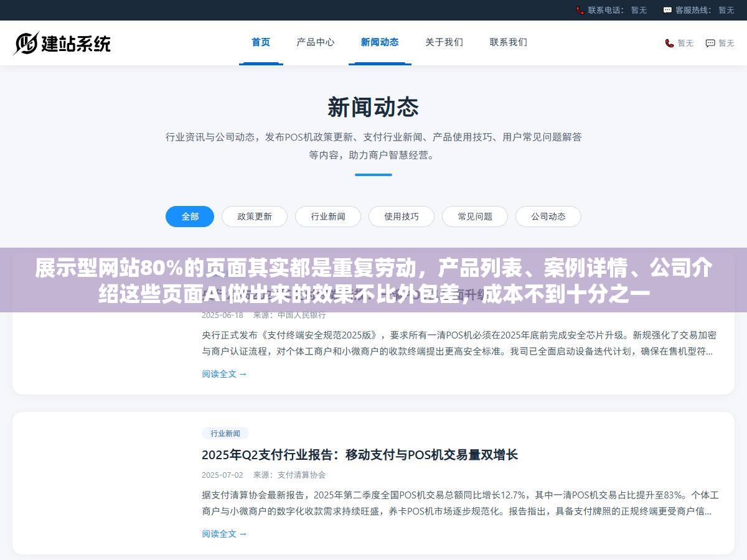
Task: Click the date 2025-07-02
Action: pos(222,475)
